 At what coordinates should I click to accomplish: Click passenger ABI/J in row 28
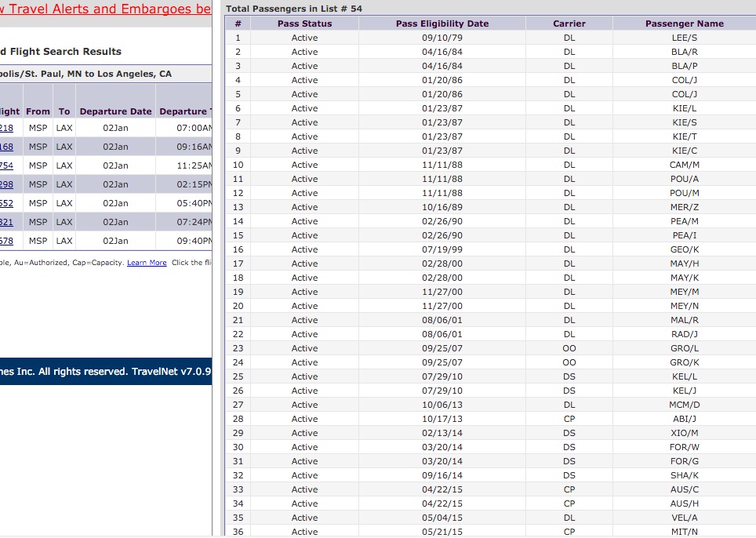pos(684,419)
